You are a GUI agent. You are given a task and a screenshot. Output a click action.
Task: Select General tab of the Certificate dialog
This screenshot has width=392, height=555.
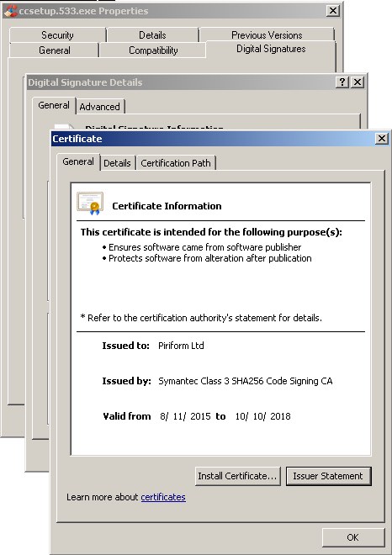pyautogui.click(x=78, y=161)
